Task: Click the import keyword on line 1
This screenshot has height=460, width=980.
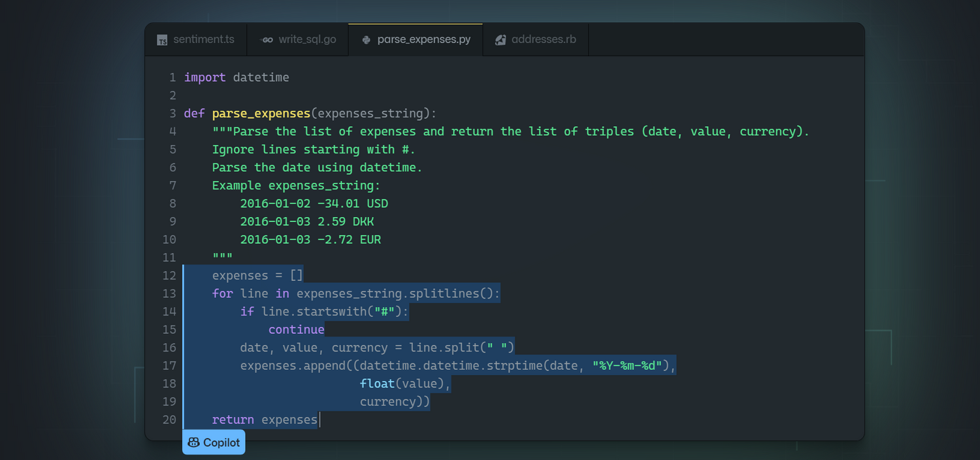Action: click(x=204, y=78)
